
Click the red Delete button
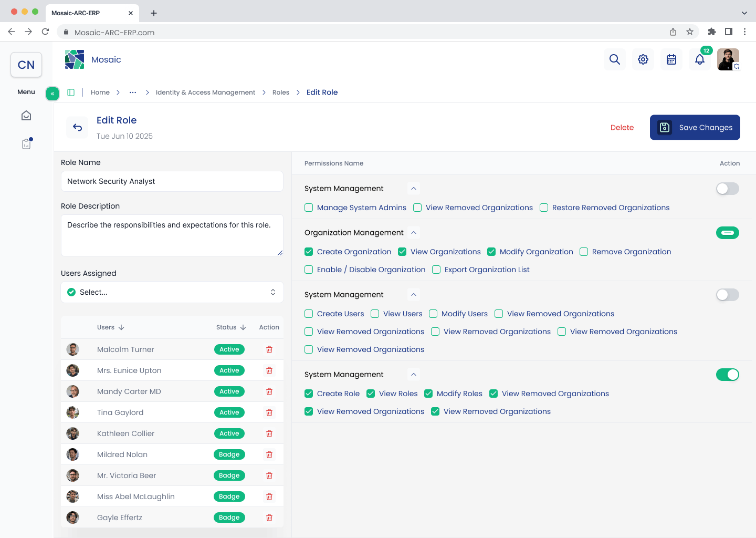coord(622,128)
